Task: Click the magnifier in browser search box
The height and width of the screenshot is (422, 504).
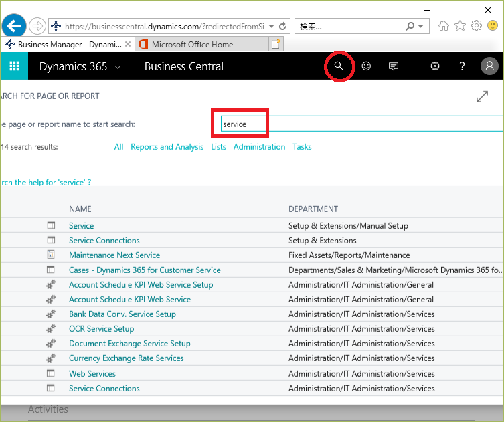Action: [x=410, y=26]
